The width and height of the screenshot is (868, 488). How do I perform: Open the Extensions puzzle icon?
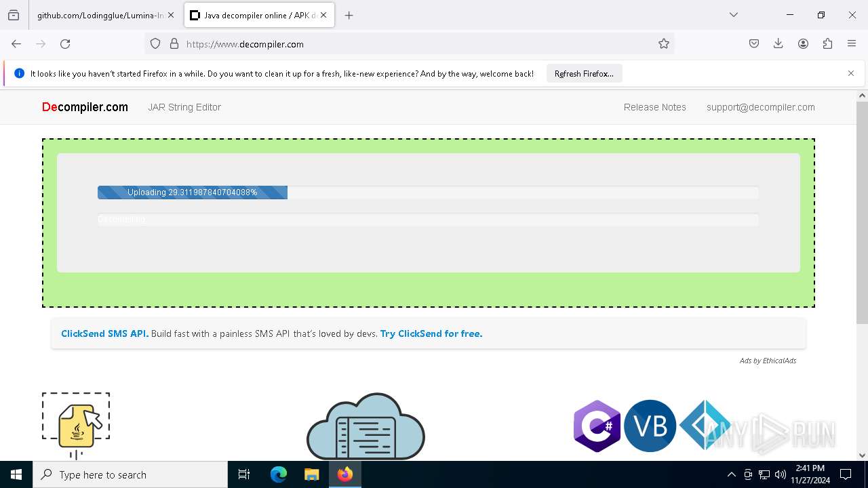click(x=827, y=43)
